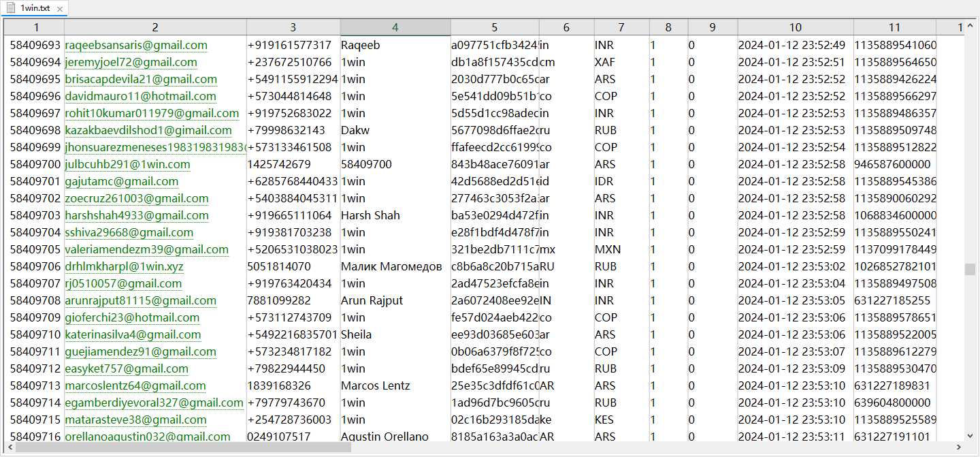Screen dimensions: 980x457
Task: Click the horizontal scrollbar thumb
Action: [184, 447]
